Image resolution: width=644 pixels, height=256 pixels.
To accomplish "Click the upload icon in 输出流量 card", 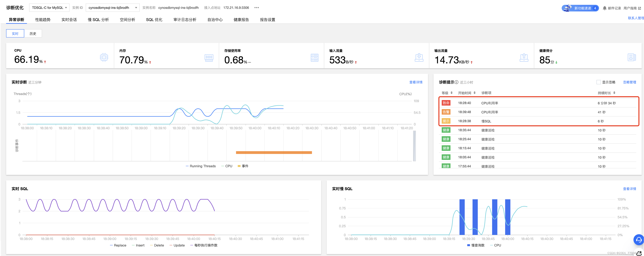I will 524,58.
